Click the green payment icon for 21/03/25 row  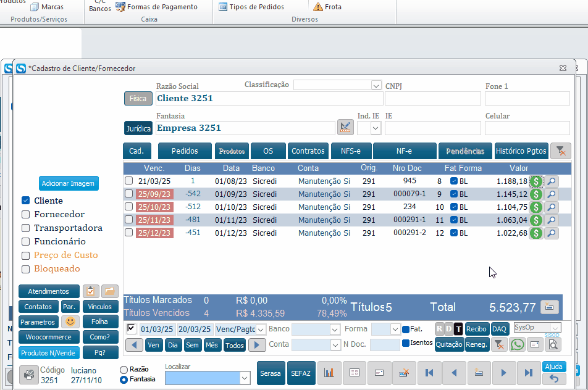(x=536, y=181)
